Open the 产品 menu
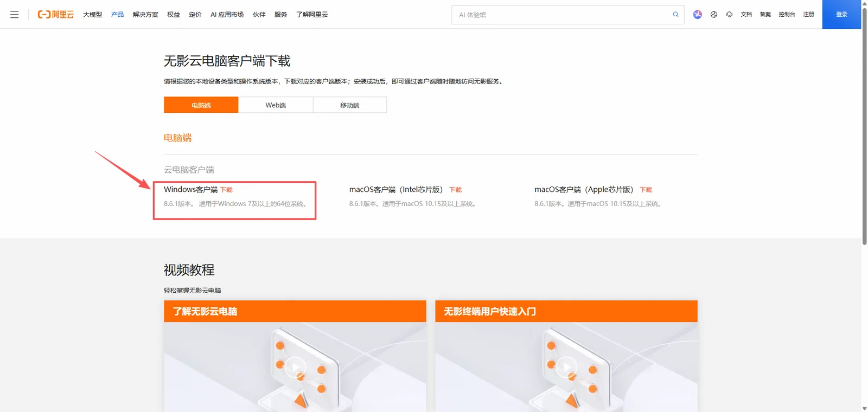The width and height of the screenshot is (868, 412). (118, 15)
